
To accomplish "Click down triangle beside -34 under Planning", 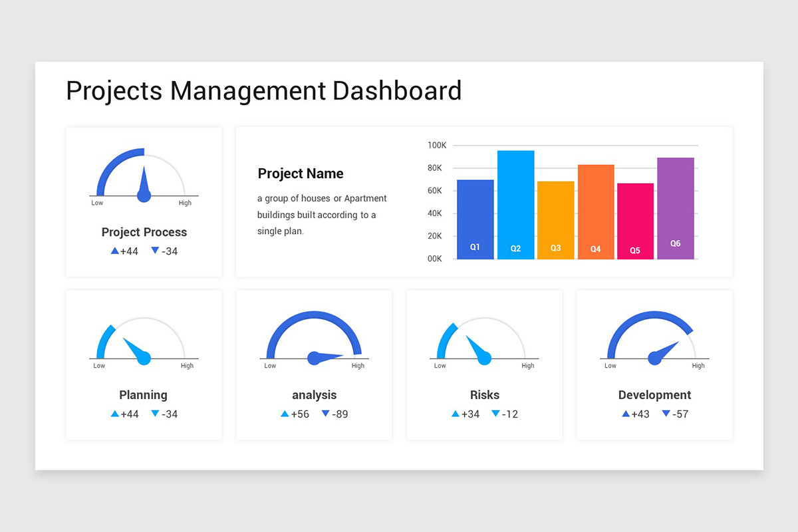I will click(x=155, y=414).
